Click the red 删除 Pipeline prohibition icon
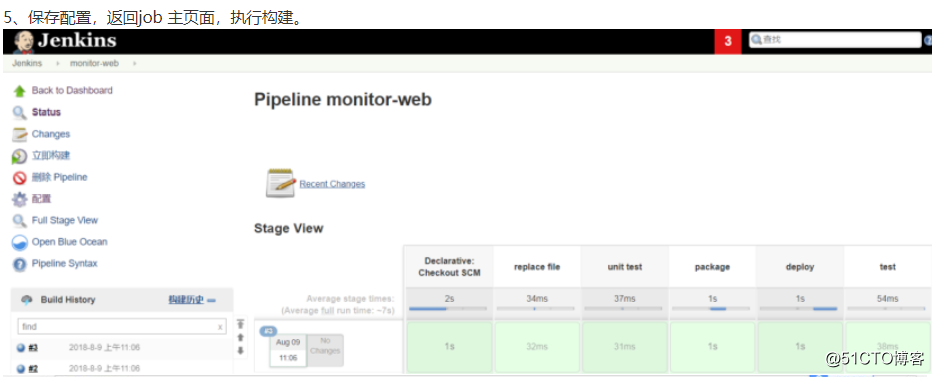Viewport: 934px width, 377px height. point(20,177)
